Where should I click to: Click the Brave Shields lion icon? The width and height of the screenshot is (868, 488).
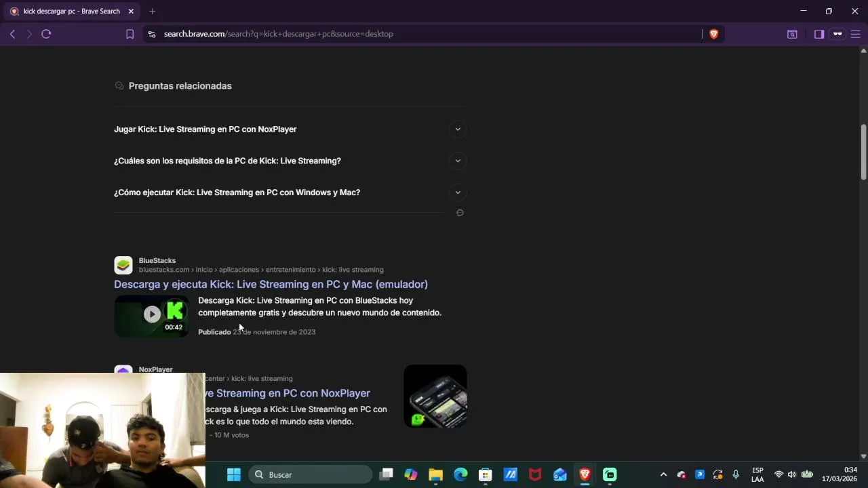[x=713, y=34]
